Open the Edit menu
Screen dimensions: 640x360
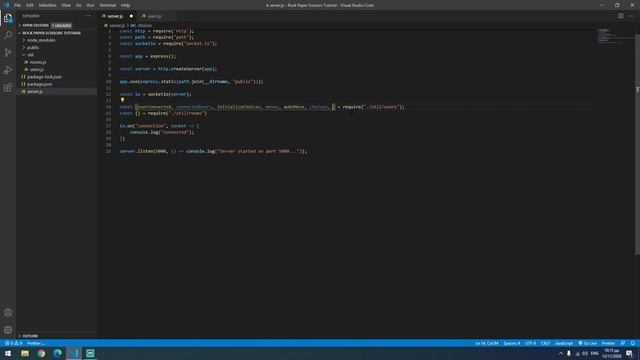point(29,5)
